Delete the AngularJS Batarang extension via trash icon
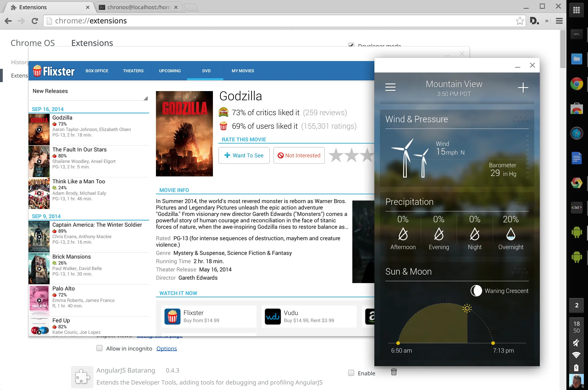Screen dimensions: 588x390 click(394, 372)
